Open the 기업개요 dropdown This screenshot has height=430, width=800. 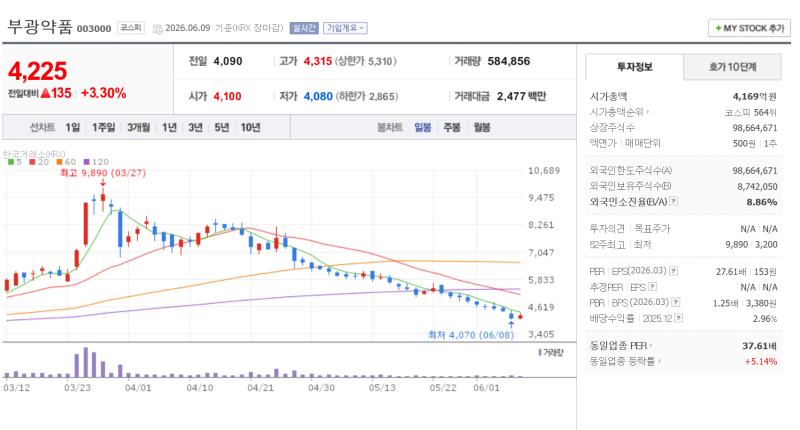click(x=345, y=28)
